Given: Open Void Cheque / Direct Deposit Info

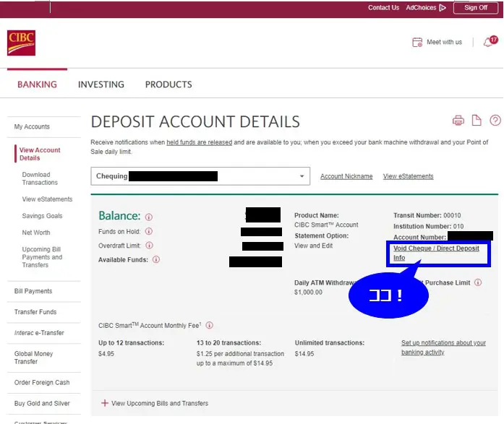Looking at the screenshot, I should pos(436,253).
